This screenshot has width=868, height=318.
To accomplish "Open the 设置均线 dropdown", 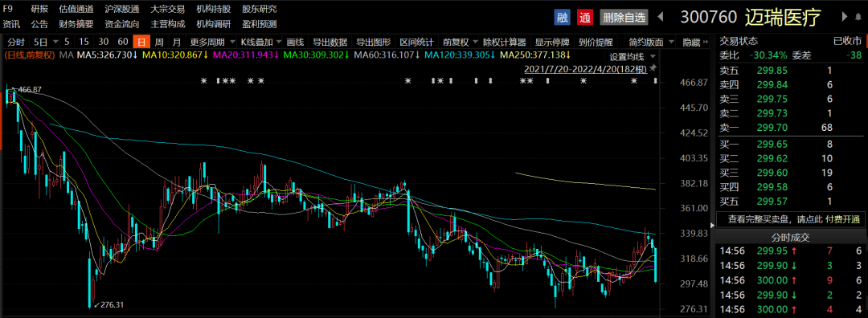I will click(632, 56).
